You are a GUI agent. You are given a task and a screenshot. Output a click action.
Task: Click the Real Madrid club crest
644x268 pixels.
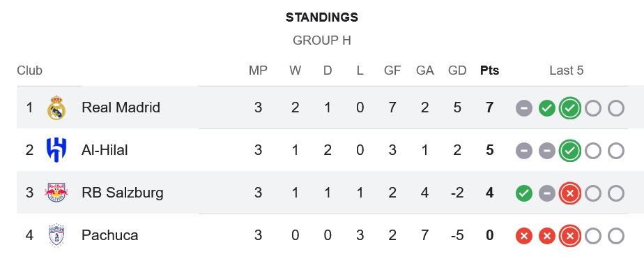coord(56,107)
